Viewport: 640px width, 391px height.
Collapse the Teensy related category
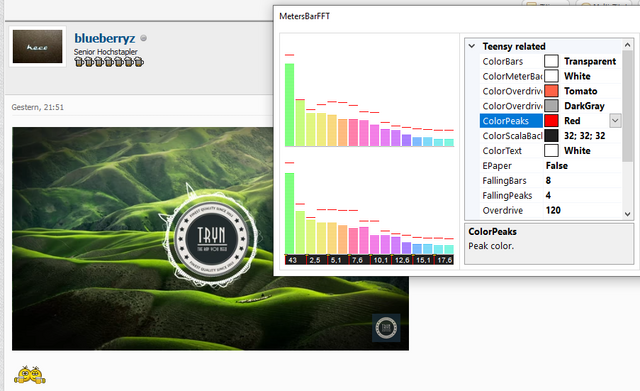472,46
